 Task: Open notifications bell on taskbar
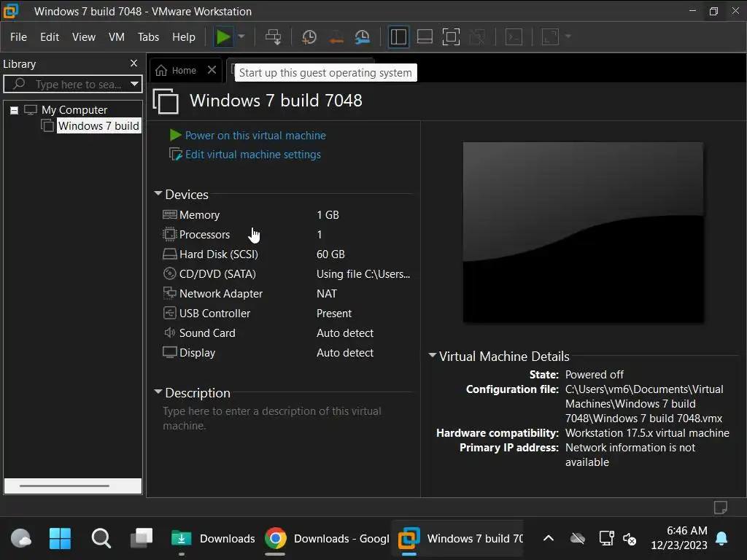coord(721,538)
